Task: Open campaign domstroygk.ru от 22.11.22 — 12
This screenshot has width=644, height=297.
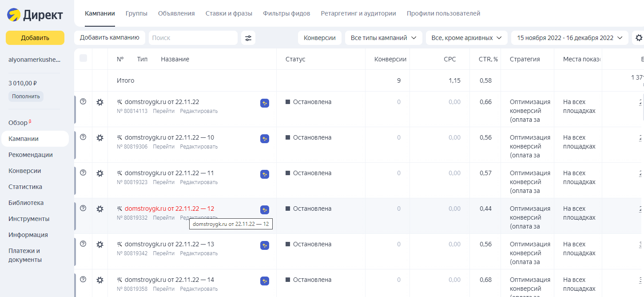Action: 169,209
